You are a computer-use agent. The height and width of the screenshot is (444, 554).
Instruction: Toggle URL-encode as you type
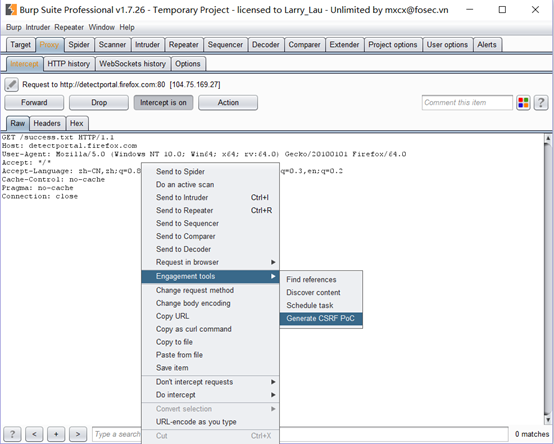(210, 422)
